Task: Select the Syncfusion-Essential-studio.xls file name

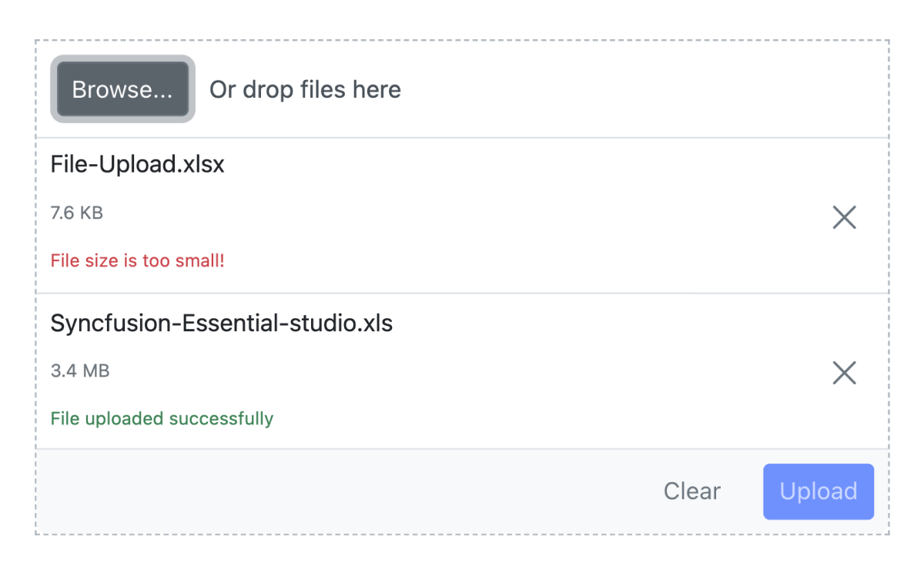Action: (222, 324)
